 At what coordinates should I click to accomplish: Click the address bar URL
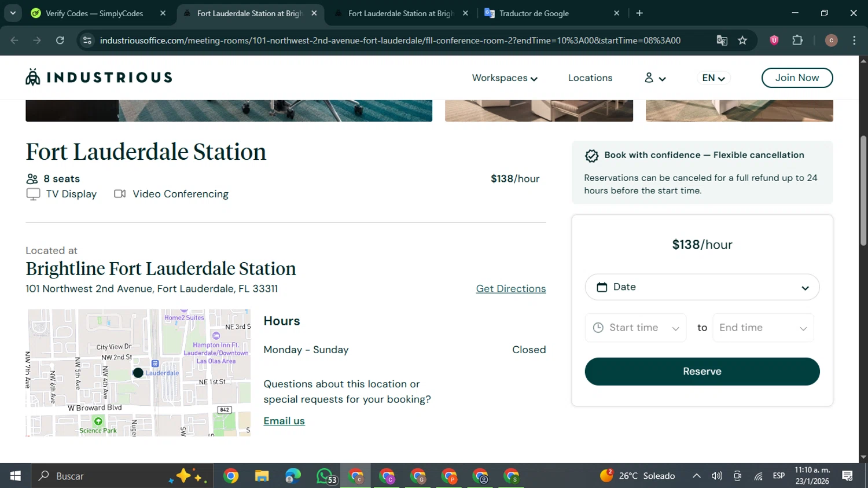(x=390, y=41)
